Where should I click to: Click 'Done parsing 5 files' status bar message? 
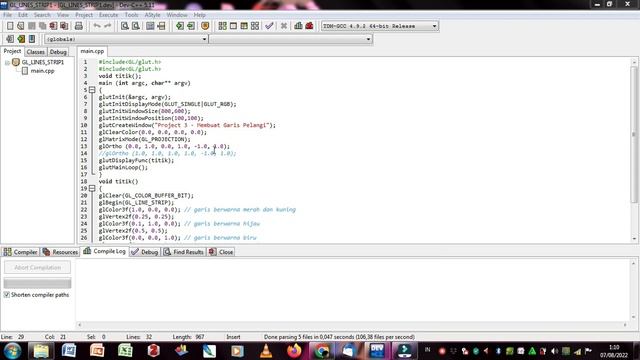(339, 337)
